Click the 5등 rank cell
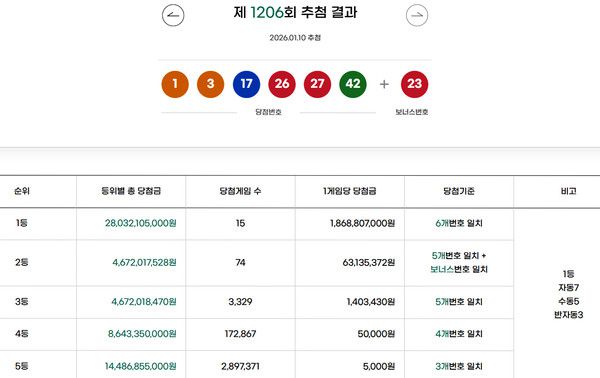Viewport: 600px width, 378px height. 22,366
